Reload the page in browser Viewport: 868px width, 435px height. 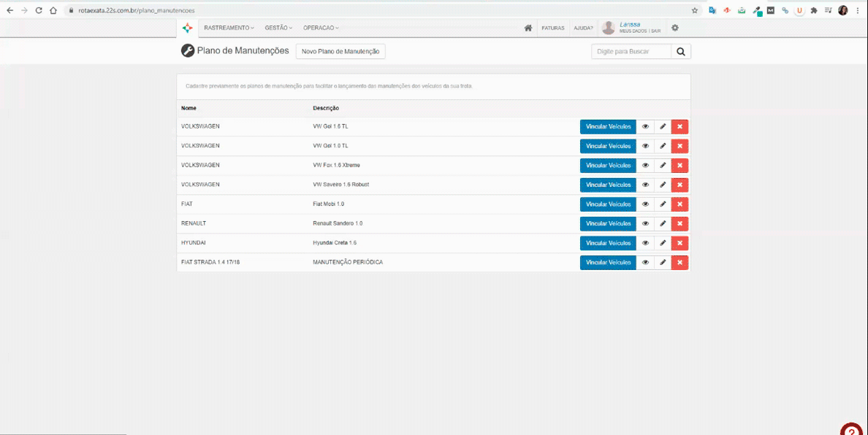[39, 10]
